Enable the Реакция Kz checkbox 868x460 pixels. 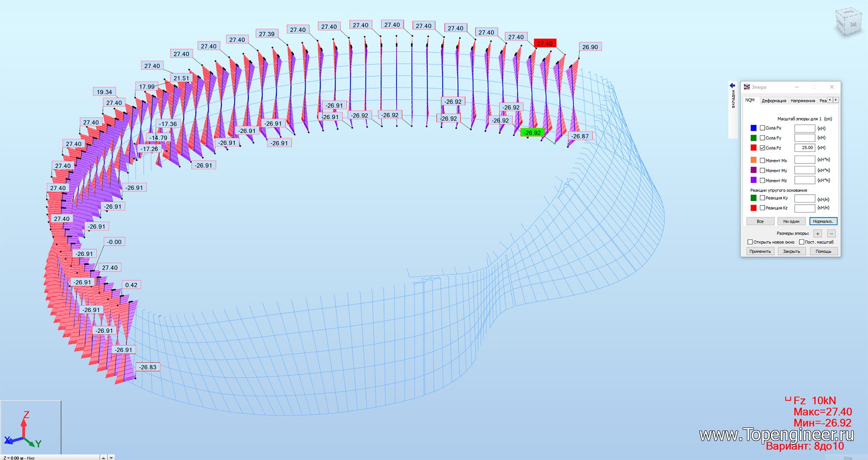pos(763,208)
